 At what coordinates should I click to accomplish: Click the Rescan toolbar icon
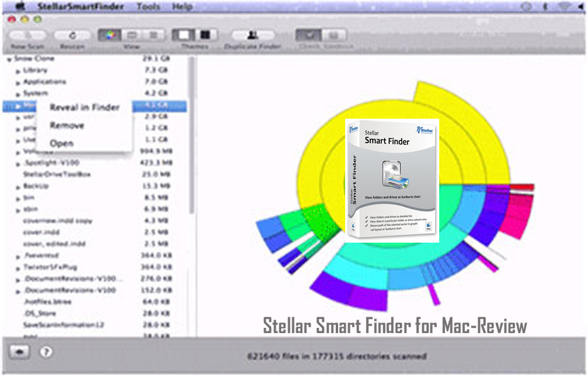tap(73, 35)
